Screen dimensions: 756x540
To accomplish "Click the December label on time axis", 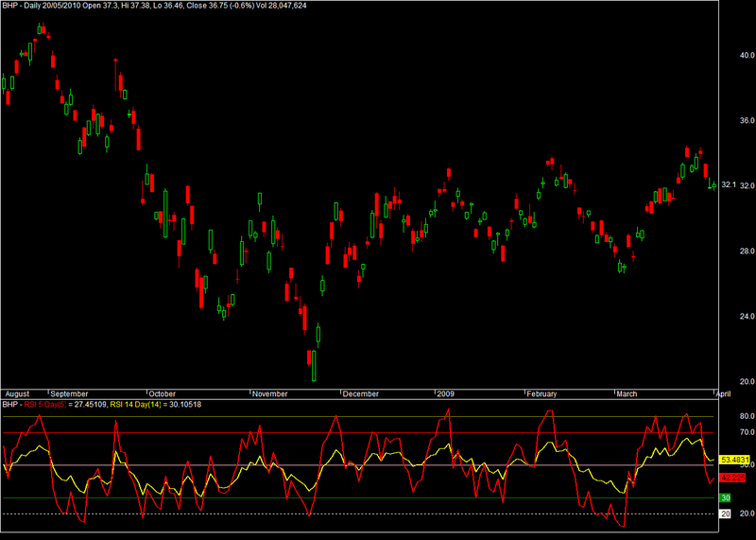I will point(361,393).
